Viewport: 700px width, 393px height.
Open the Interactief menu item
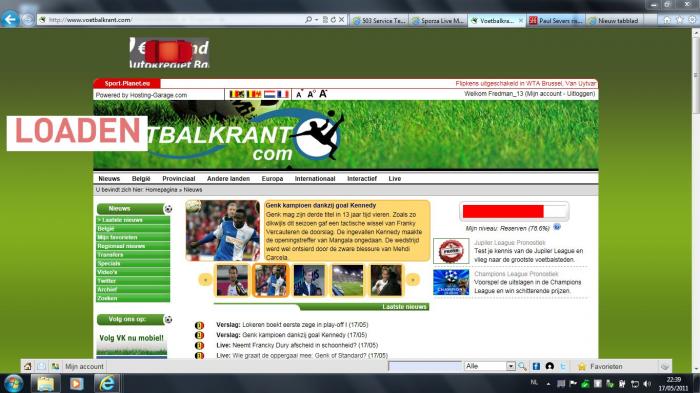(362, 179)
